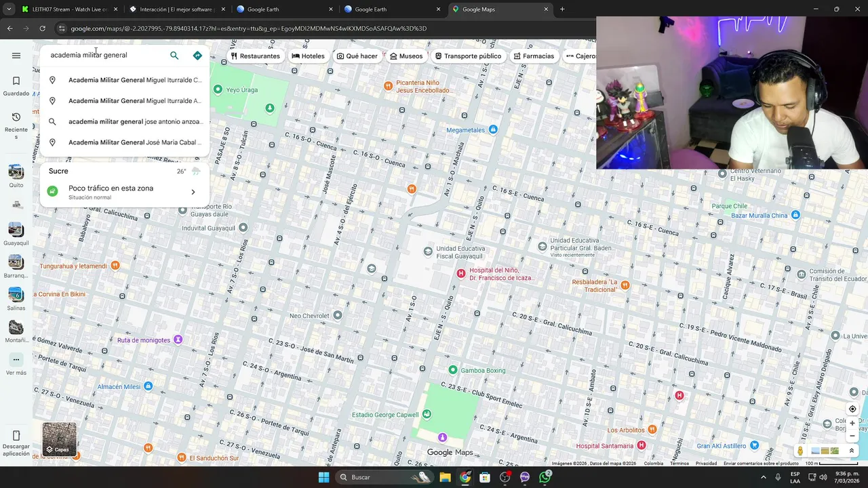Open WhatsApp from the taskbar
The height and width of the screenshot is (488, 868).
point(545,477)
